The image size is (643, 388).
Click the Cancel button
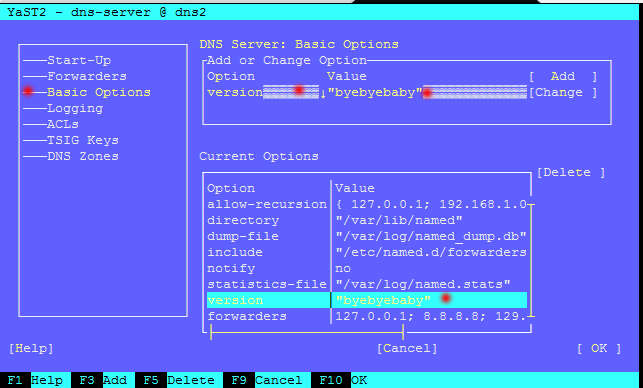click(407, 349)
